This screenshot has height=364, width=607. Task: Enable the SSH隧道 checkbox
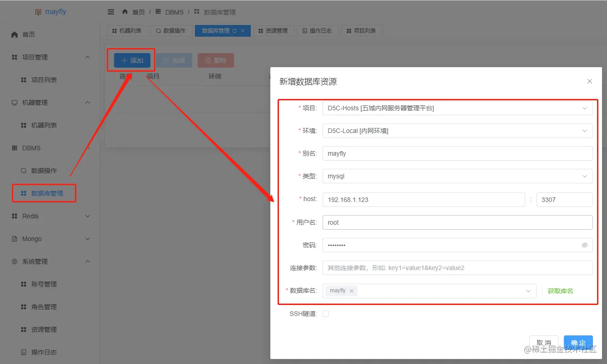point(326,314)
